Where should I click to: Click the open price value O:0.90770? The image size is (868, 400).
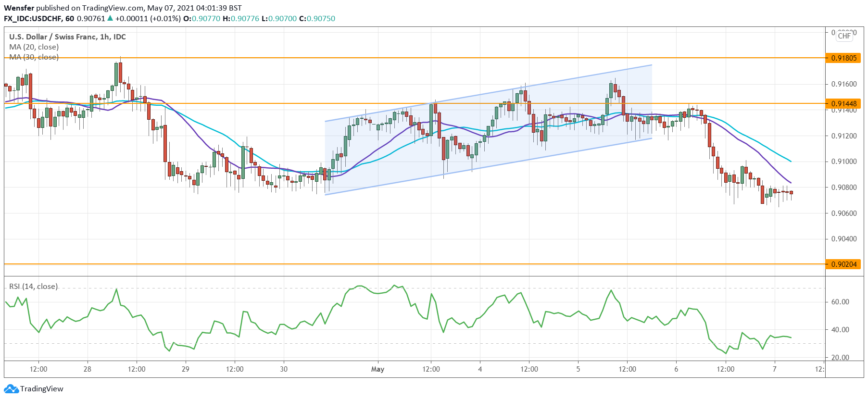[x=201, y=18]
